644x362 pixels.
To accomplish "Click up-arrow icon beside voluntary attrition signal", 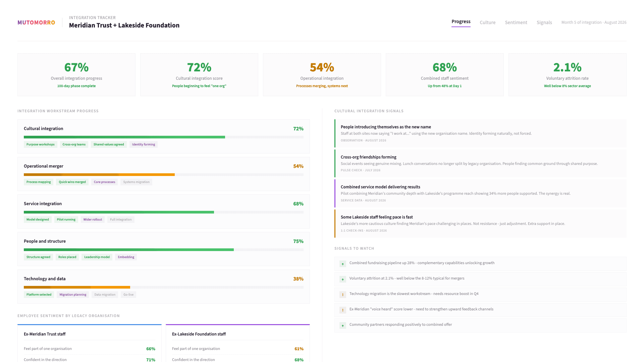I will (342, 279).
